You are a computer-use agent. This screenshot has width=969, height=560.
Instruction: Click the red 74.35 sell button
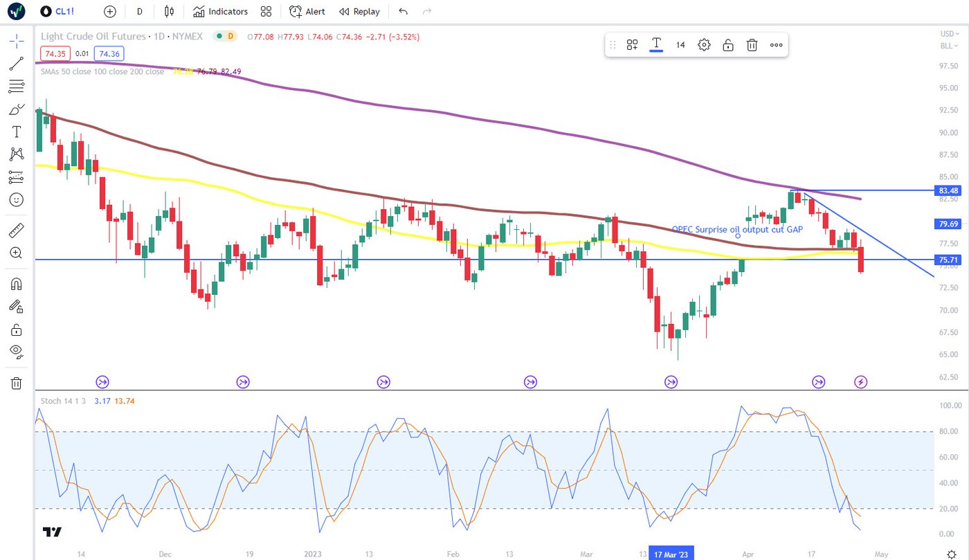pos(53,53)
